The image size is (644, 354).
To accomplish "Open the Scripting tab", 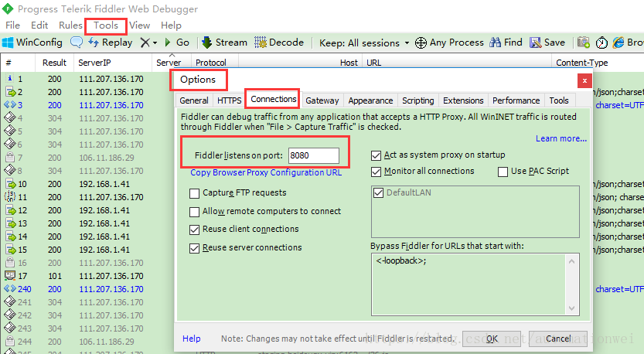I will tap(417, 100).
